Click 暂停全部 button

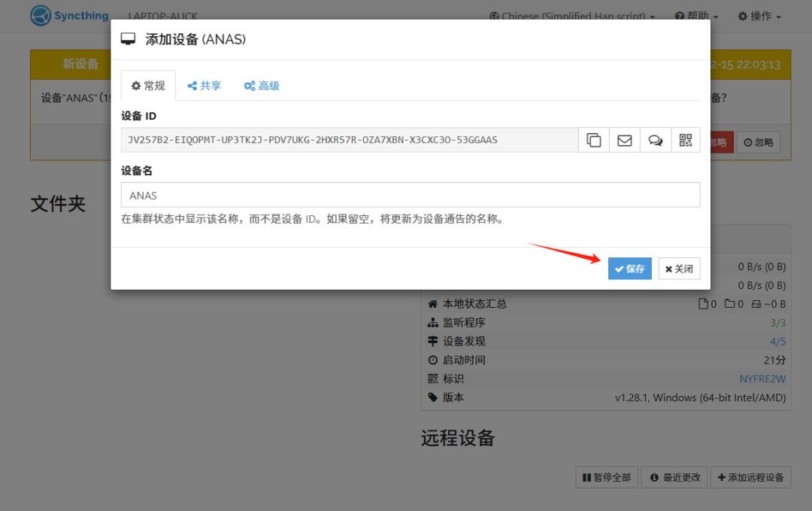(x=607, y=477)
